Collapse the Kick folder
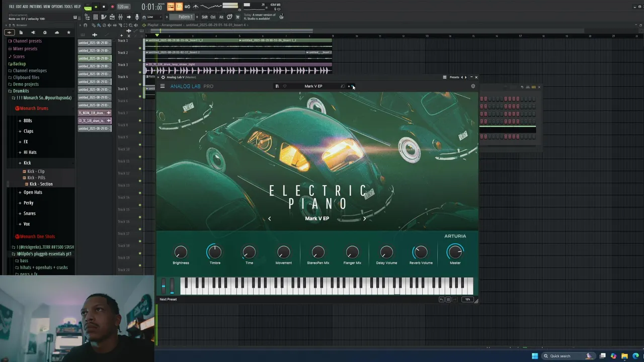Screen dimensions: 644x362 pyautogui.click(x=27, y=163)
